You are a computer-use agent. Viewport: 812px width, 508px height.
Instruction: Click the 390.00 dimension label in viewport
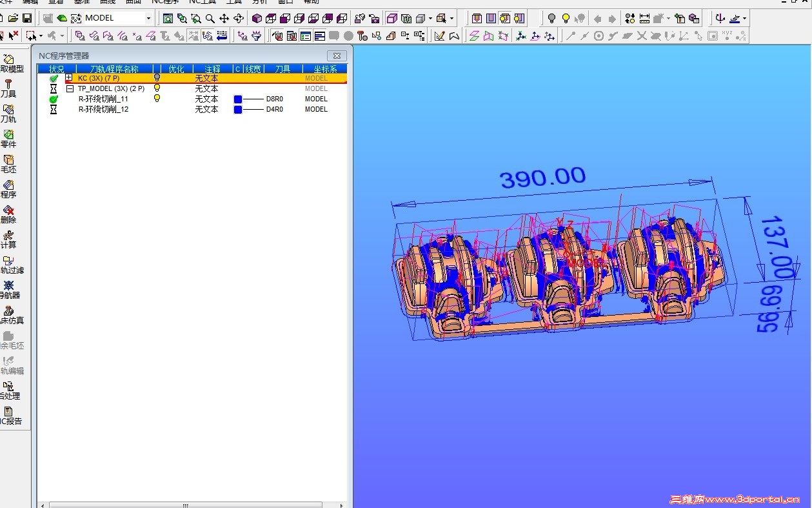543,178
